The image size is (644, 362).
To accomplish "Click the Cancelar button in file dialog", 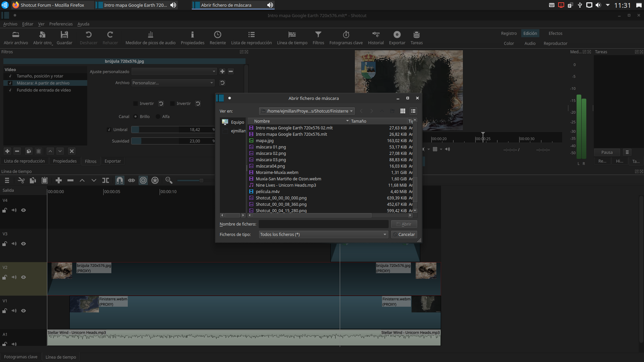I will [404, 234].
